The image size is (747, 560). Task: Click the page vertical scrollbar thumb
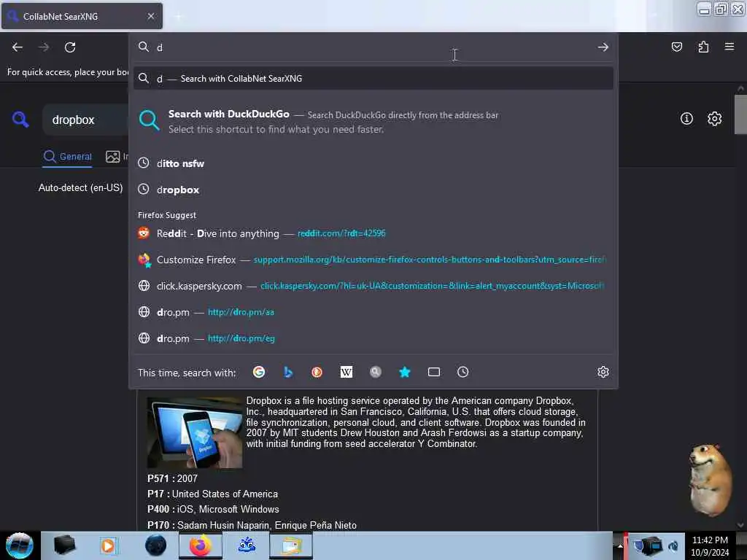point(740,114)
